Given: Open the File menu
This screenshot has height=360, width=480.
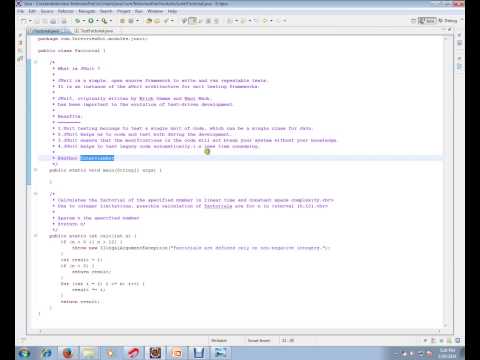Looking at the screenshot, I should pyautogui.click(x=21, y=11).
